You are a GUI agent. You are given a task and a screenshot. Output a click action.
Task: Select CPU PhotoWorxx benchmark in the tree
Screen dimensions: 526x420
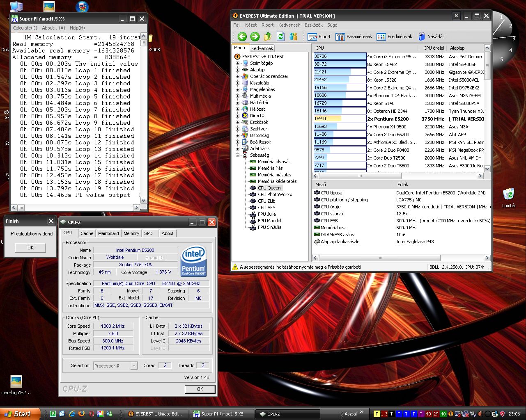[x=271, y=194]
